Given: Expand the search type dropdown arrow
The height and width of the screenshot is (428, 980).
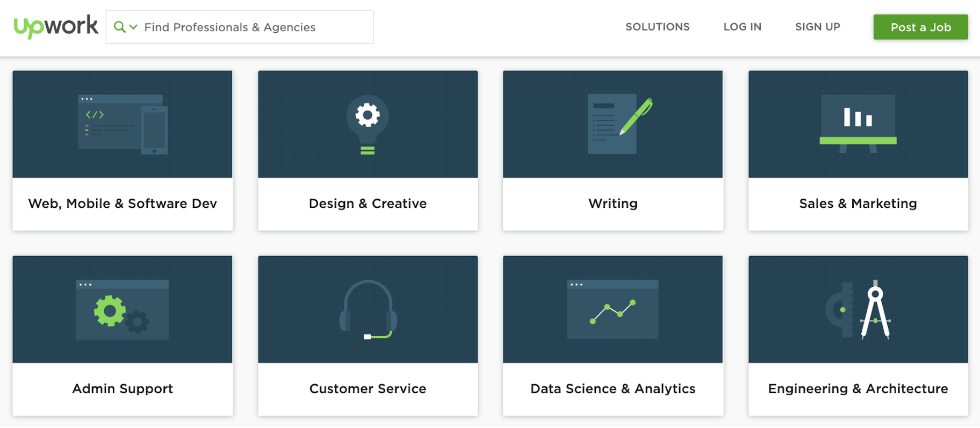Looking at the screenshot, I should point(134,27).
